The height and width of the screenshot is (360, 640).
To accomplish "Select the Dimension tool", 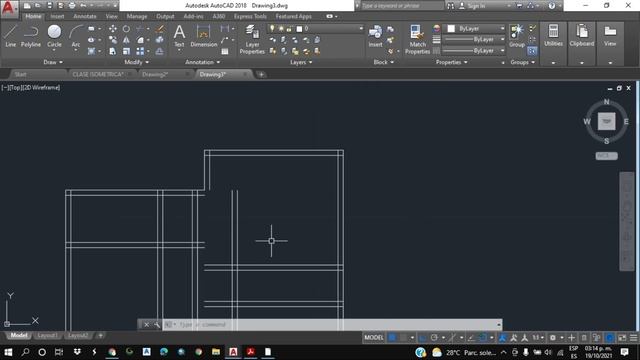I will (203, 36).
